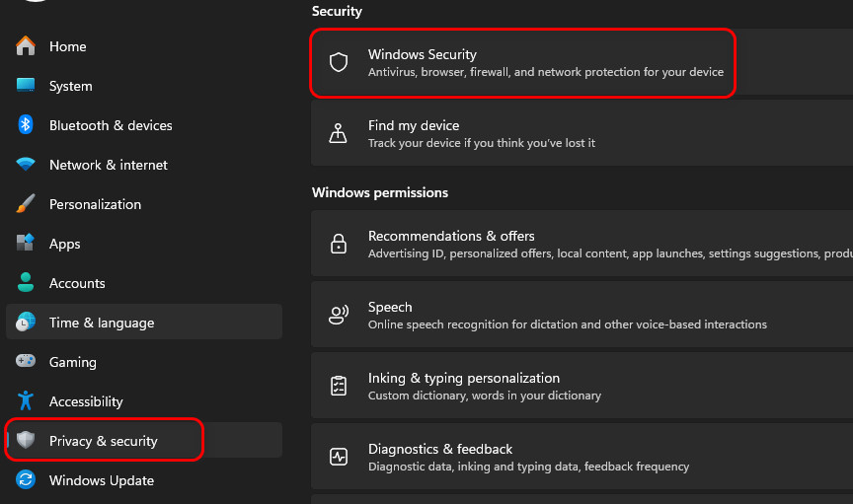Click the Apps grid icon
This screenshot has width=853, height=504.
coord(26,244)
